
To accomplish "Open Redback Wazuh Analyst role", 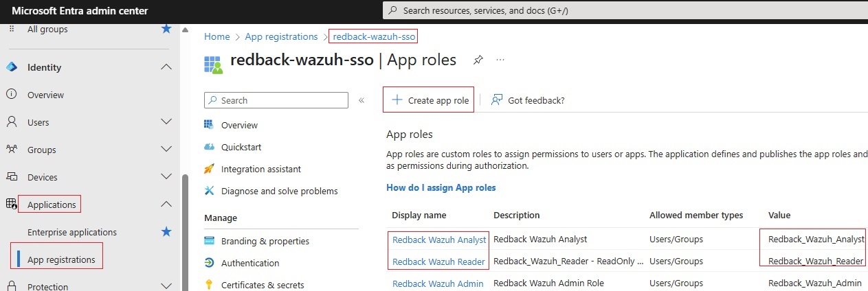I will (439, 240).
